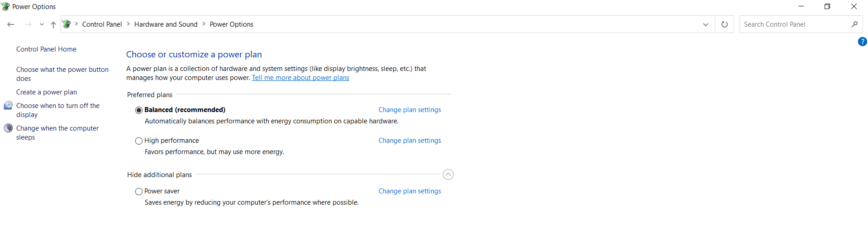The width and height of the screenshot is (868, 225).
Task: Open Change plan settings for High performance
Action: 409,141
